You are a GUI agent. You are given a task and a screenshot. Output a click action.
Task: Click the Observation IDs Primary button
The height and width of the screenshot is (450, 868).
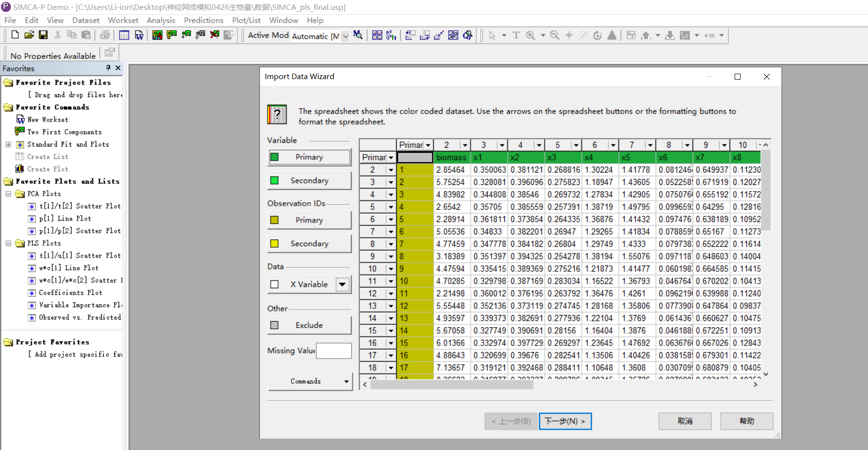pos(309,220)
